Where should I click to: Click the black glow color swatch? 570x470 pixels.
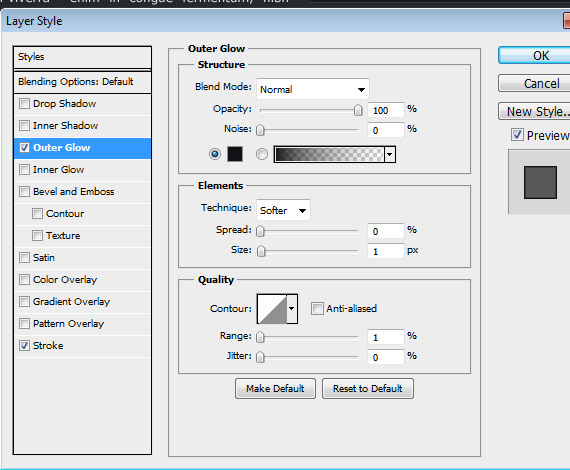[235, 154]
